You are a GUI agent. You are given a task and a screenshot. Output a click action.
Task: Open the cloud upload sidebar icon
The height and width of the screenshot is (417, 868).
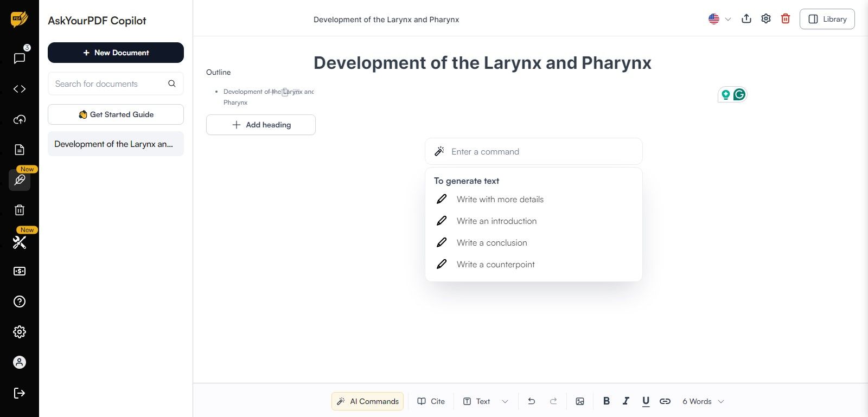click(20, 119)
